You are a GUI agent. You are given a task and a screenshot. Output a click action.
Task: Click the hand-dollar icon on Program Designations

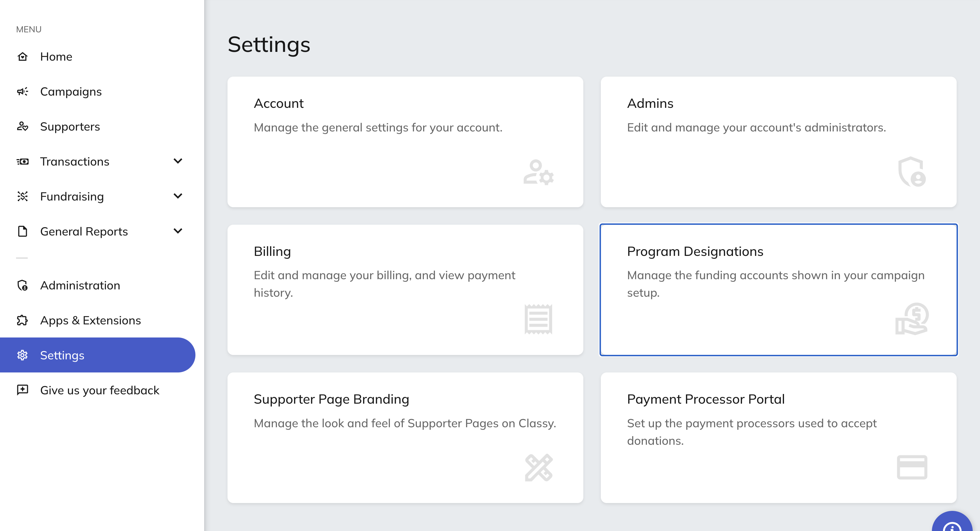click(x=912, y=319)
